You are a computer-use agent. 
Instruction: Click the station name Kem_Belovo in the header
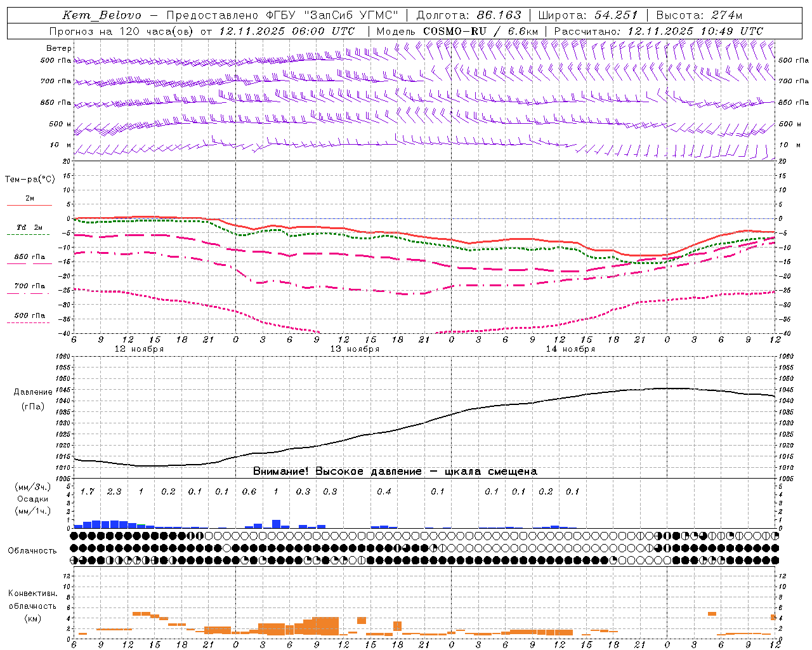coord(103,15)
